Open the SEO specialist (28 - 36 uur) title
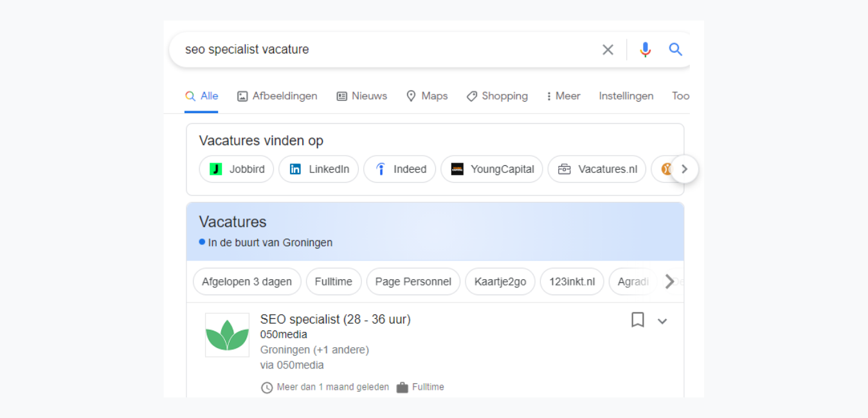This screenshot has width=868, height=418. [335, 319]
